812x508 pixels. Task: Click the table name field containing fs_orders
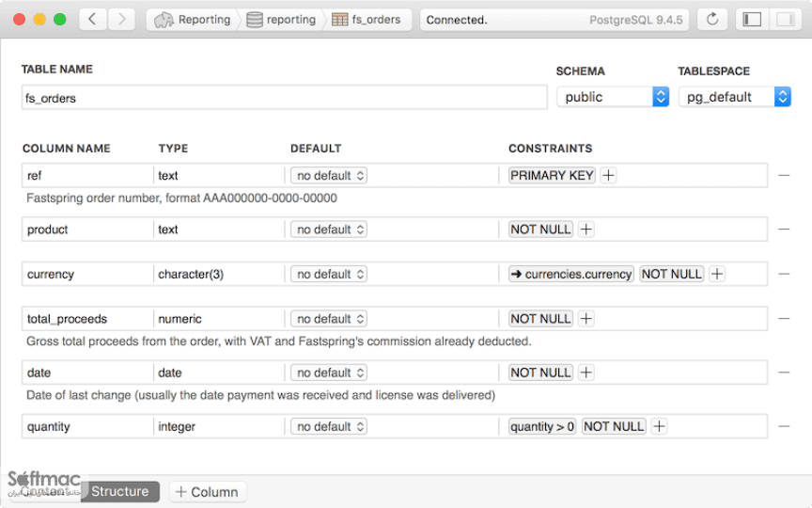(285, 98)
